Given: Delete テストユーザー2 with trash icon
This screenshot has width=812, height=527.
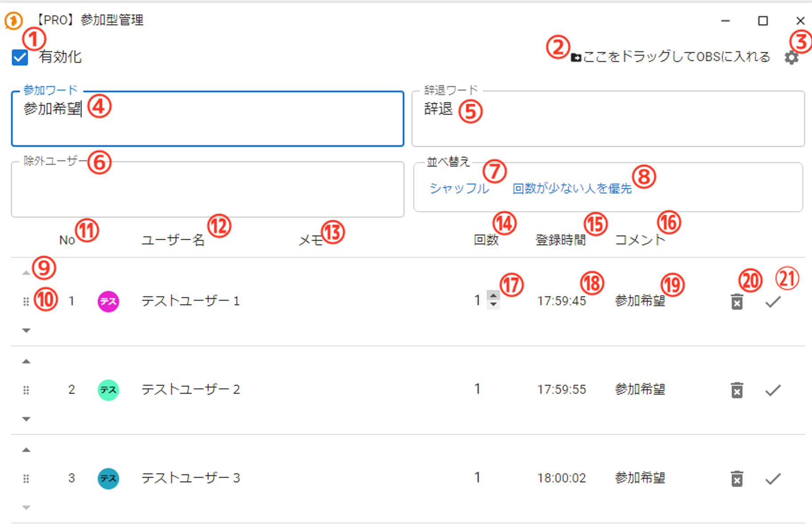Looking at the screenshot, I should point(737,390).
